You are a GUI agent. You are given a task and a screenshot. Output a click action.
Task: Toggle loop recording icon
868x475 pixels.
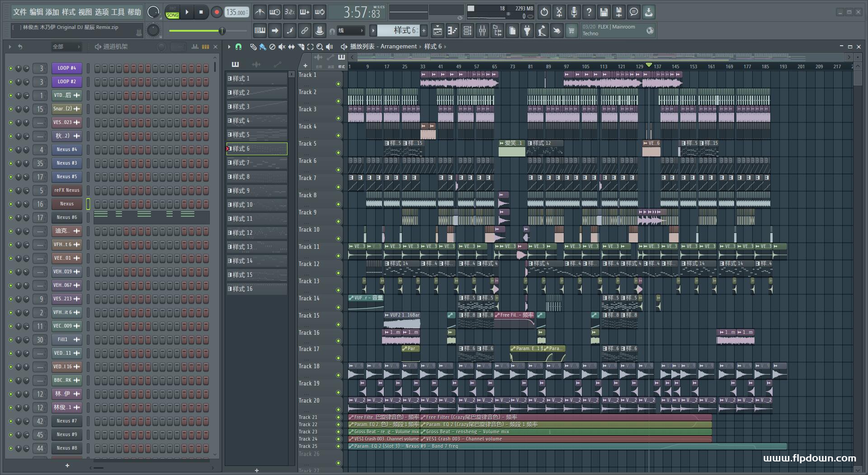[320, 12]
